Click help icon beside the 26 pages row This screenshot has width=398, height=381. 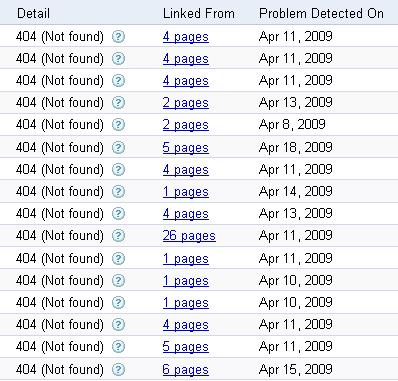pyautogui.click(x=118, y=236)
